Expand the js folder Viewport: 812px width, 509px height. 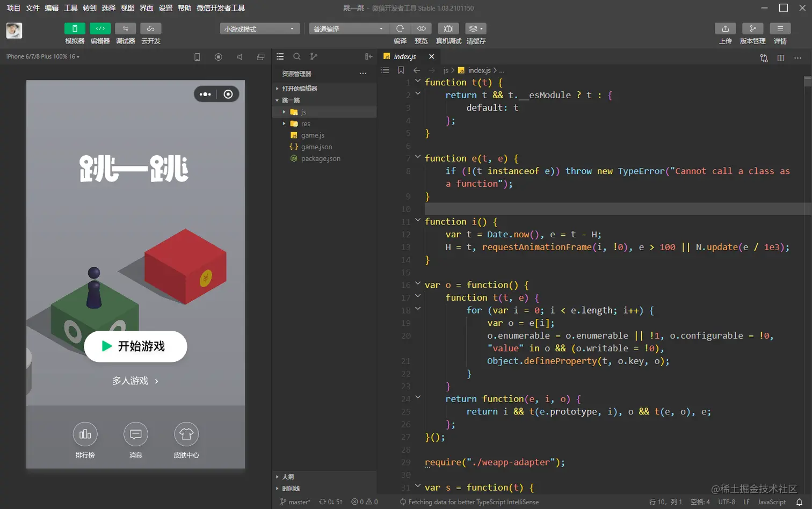coord(324,112)
